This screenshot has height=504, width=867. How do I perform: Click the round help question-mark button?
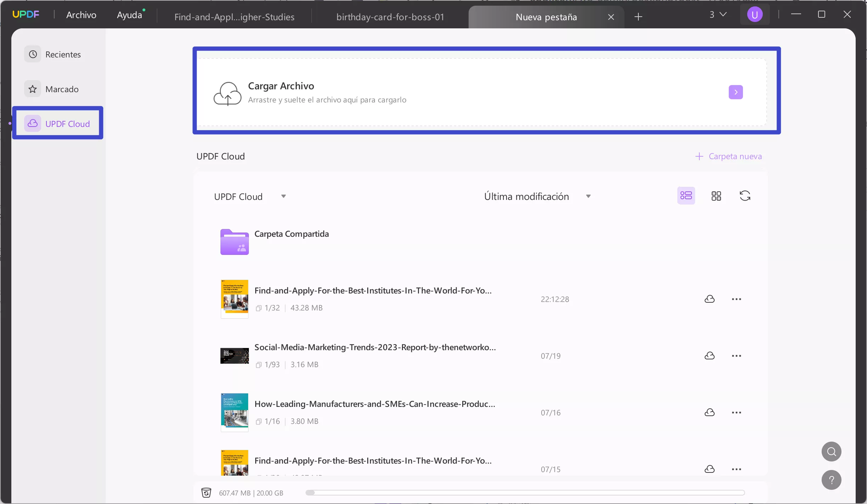832,480
